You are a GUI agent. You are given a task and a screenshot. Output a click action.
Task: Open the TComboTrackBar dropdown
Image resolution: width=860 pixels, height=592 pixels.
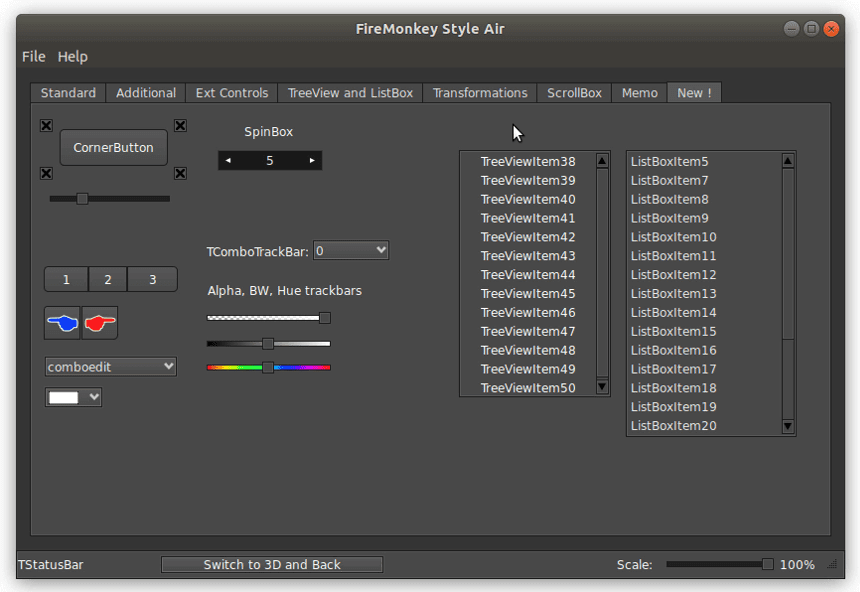click(350, 251)
